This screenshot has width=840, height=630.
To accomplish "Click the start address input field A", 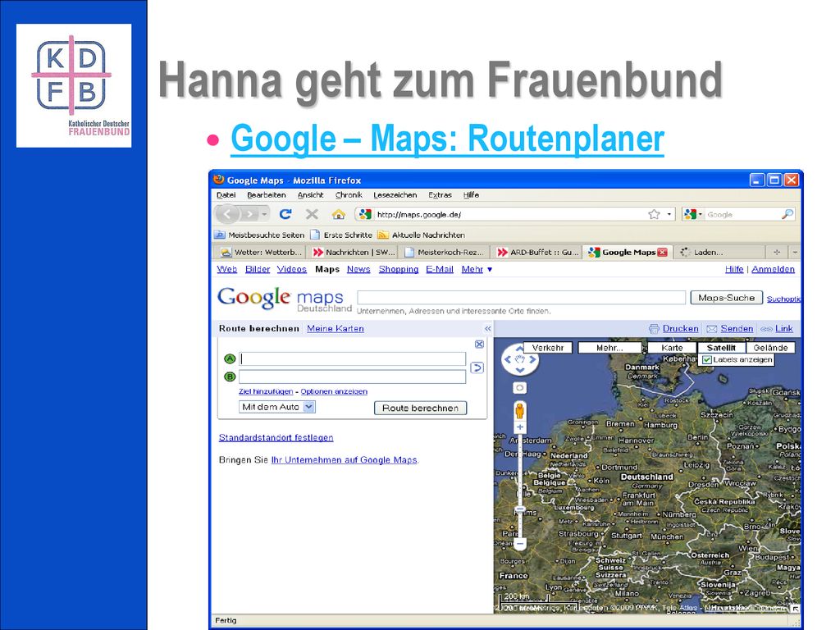I will pyautogui.click(x=353, y=359).
